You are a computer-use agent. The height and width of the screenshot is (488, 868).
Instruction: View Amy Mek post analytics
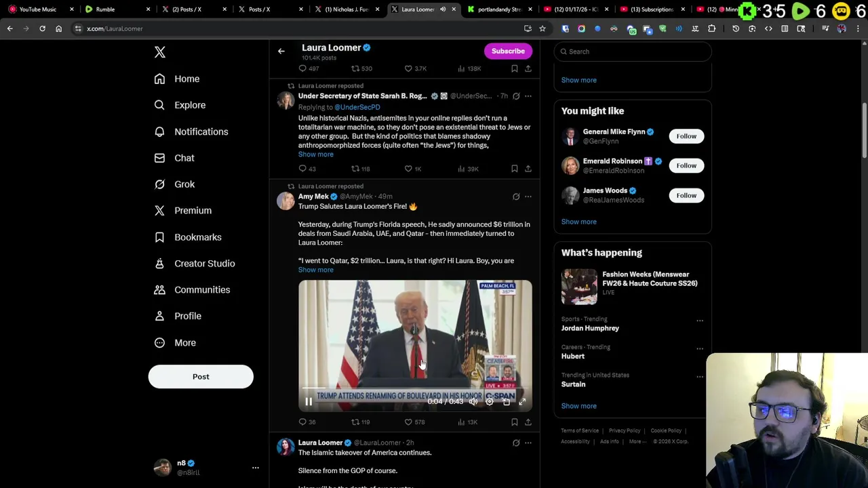pos(467,422)
